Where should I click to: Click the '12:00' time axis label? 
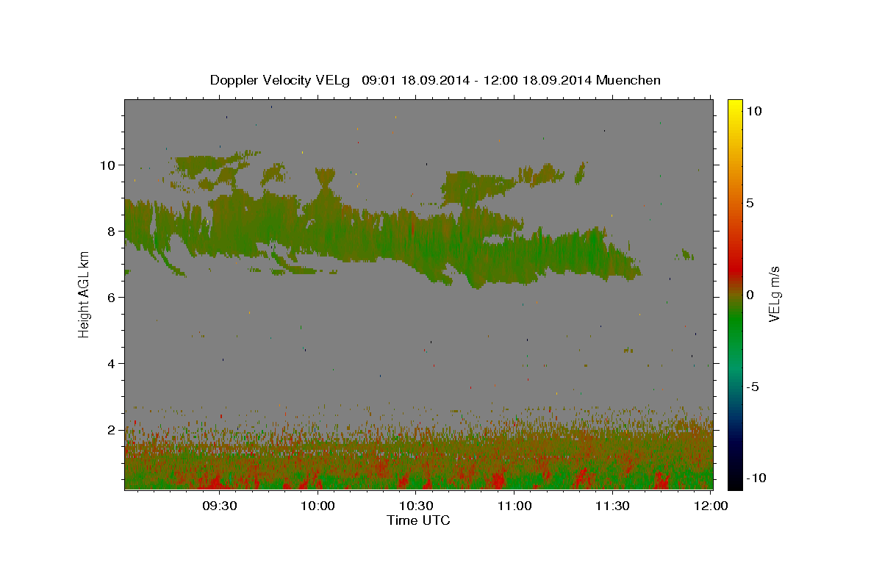(x=711, y=506)
